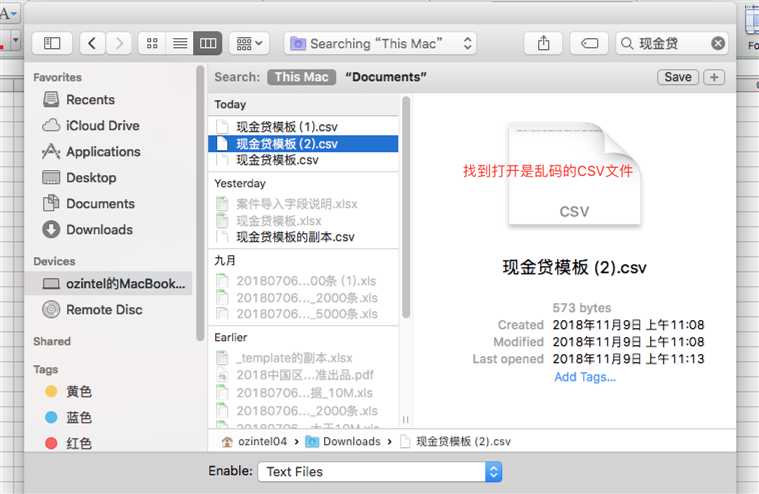Click the CSV file preview thumbnail
This screenshot has width=759, height=494.
click(x=574, y=174)
